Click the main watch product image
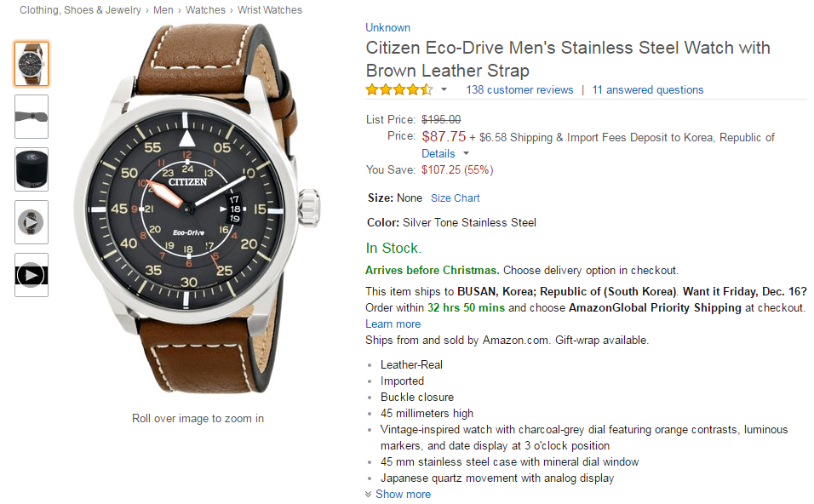814x504 pixels. click(198, 209)
